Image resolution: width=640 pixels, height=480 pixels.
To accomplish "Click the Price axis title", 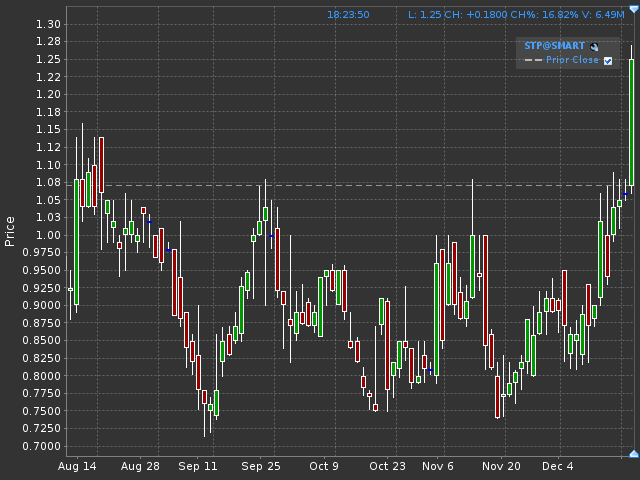I will [x=10, y=231].
